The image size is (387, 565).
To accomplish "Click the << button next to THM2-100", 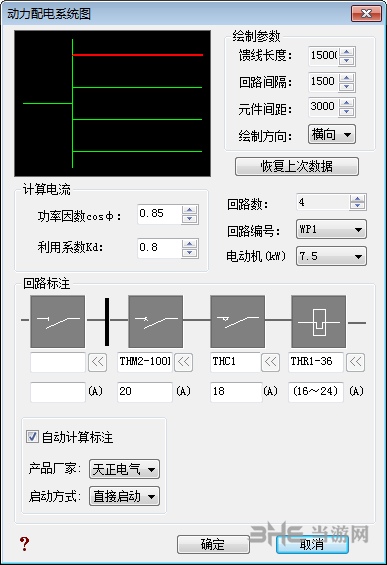I will tap(183, 362).
